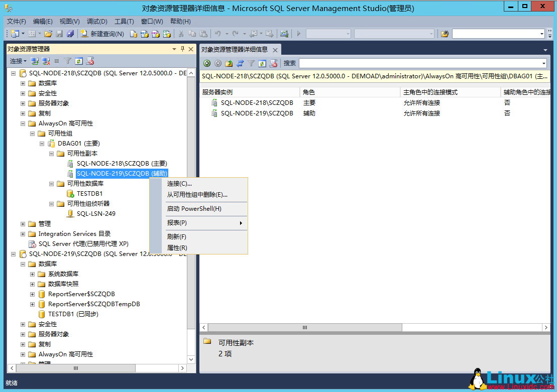Expand the 系统数据库 folder under SQL-NODE-219

[32, 274]
